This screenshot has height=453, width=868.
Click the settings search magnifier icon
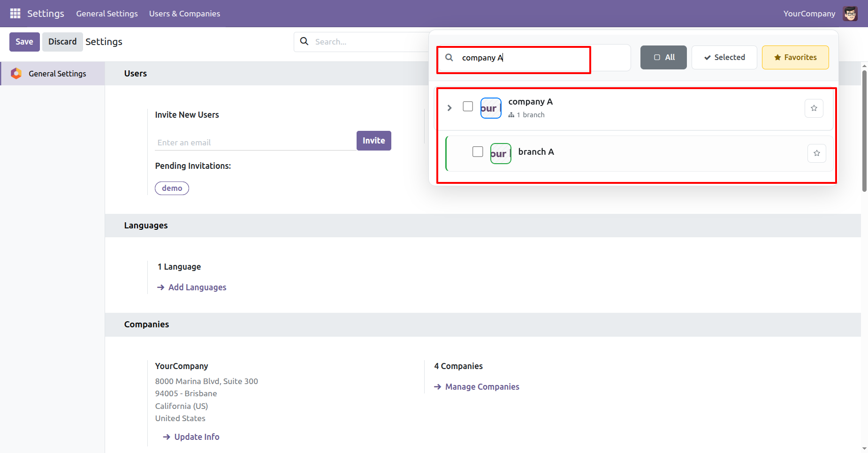pyautogui.click(x=305, y=41)
